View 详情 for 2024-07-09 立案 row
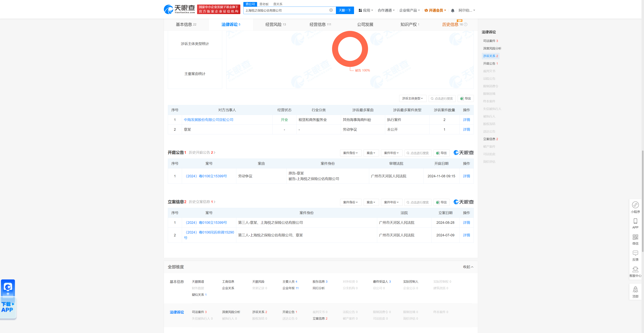 pos(466,235)
